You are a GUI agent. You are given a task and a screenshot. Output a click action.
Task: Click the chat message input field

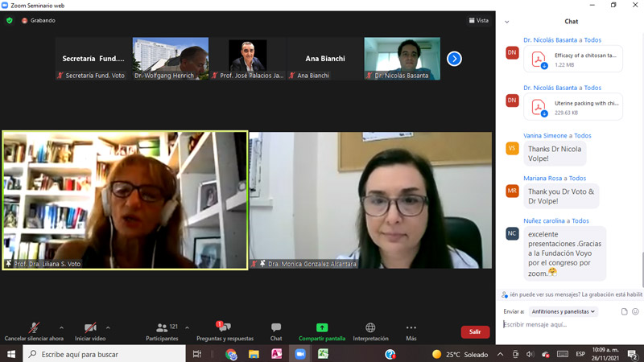click(571, 324)
